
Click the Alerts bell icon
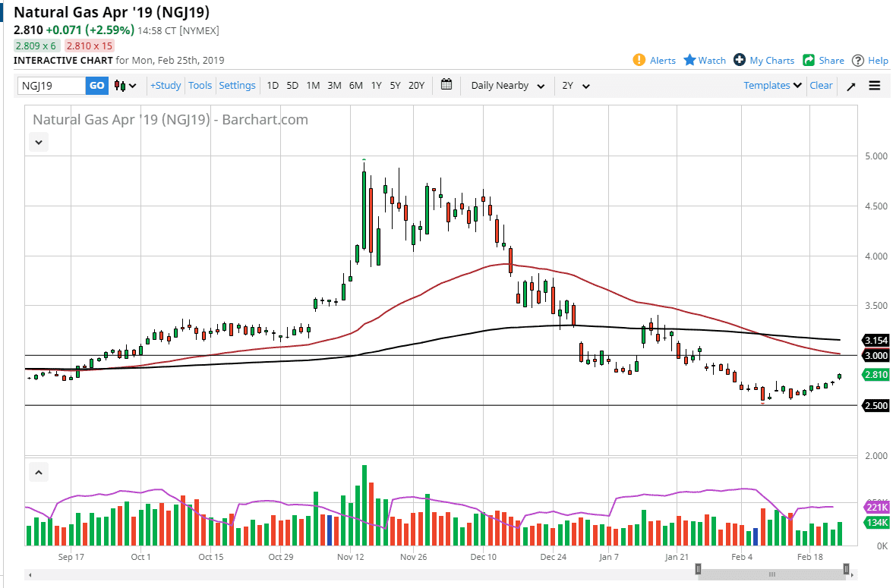(x=639, y=60)
